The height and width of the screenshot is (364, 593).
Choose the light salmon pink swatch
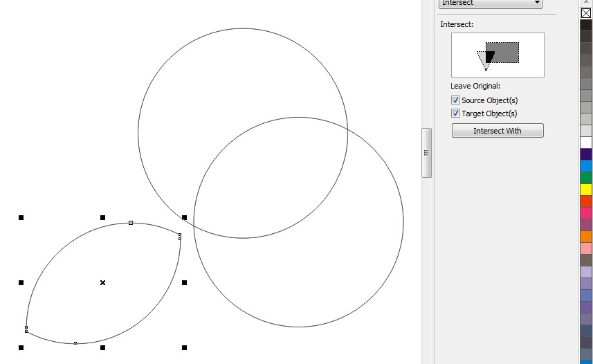tap(586, 248)
